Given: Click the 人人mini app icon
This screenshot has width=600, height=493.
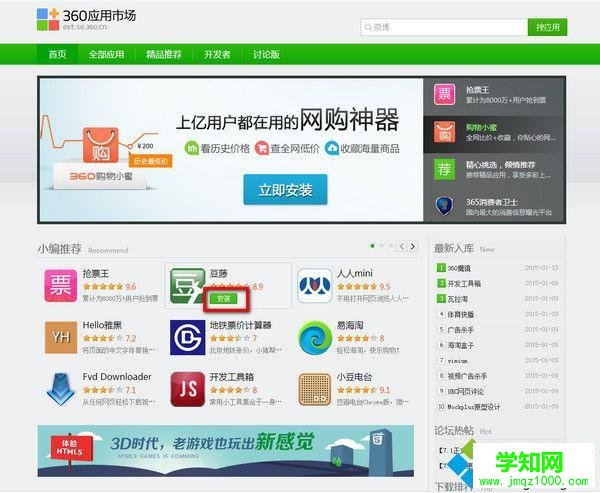Looking at the screenshot, I should (315, 286).
